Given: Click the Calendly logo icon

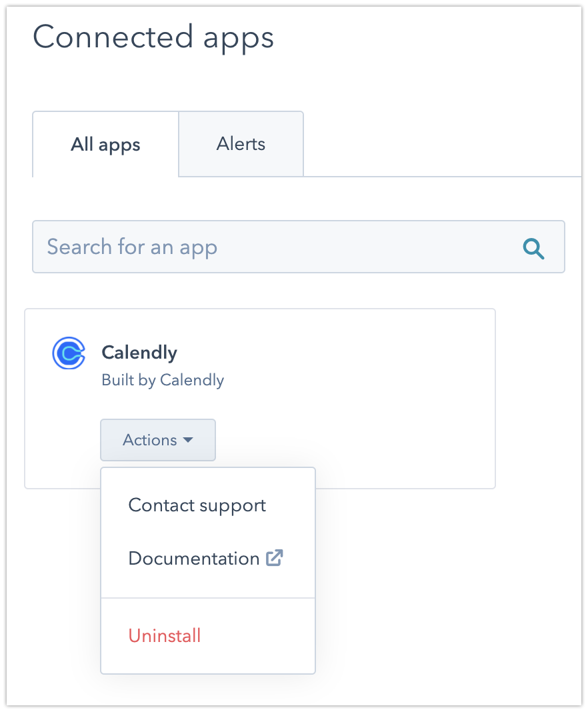Looking at the screenshot, I should (69, 353).
